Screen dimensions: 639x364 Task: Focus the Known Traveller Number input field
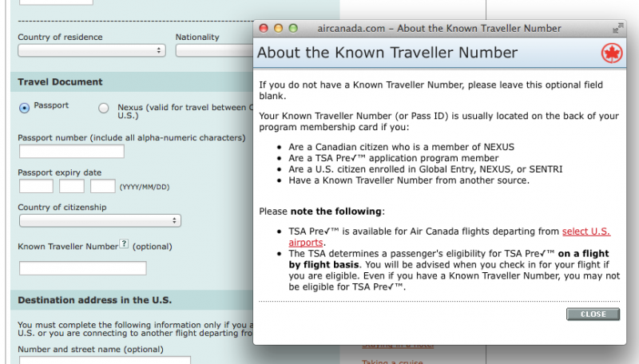tap(83, 268)
